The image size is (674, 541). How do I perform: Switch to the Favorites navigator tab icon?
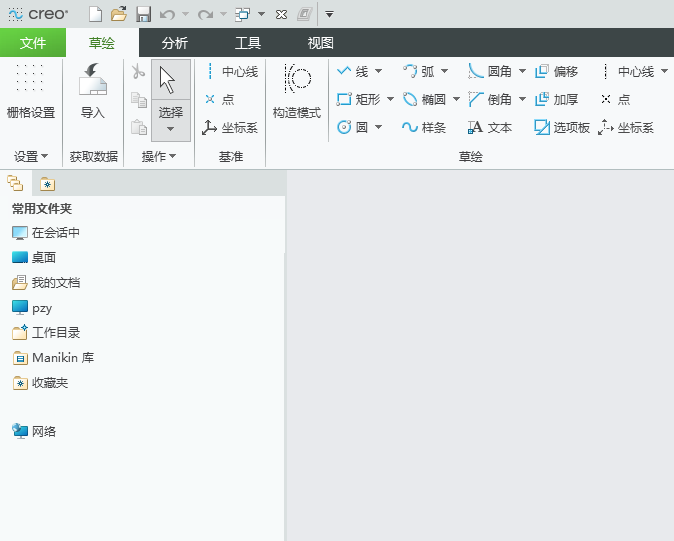[x=47, y=184]
